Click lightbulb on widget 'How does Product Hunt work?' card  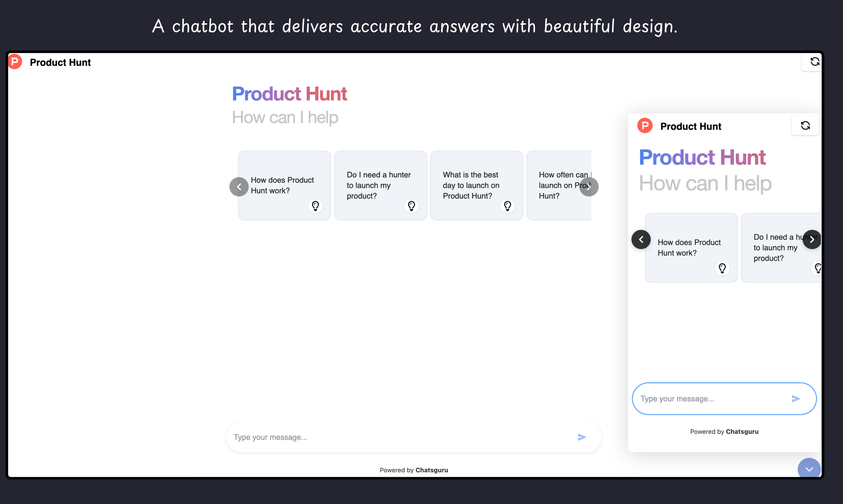pyautogui.click(x=722, y=268)
